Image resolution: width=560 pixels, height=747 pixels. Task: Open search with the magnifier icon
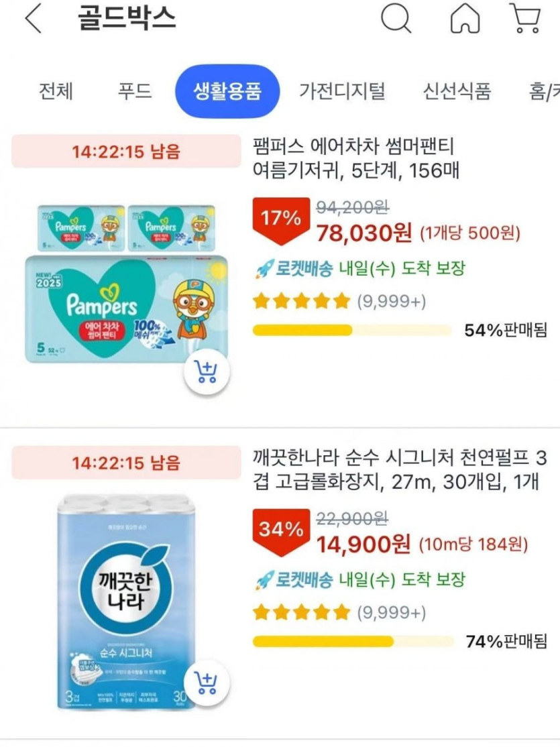(x=396, y=19)
